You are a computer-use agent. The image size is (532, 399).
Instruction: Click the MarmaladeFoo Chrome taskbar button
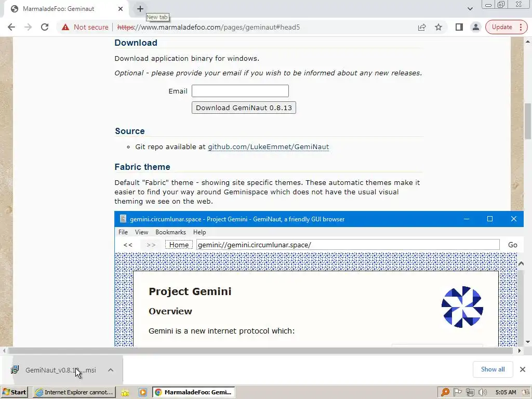point(194,392)
